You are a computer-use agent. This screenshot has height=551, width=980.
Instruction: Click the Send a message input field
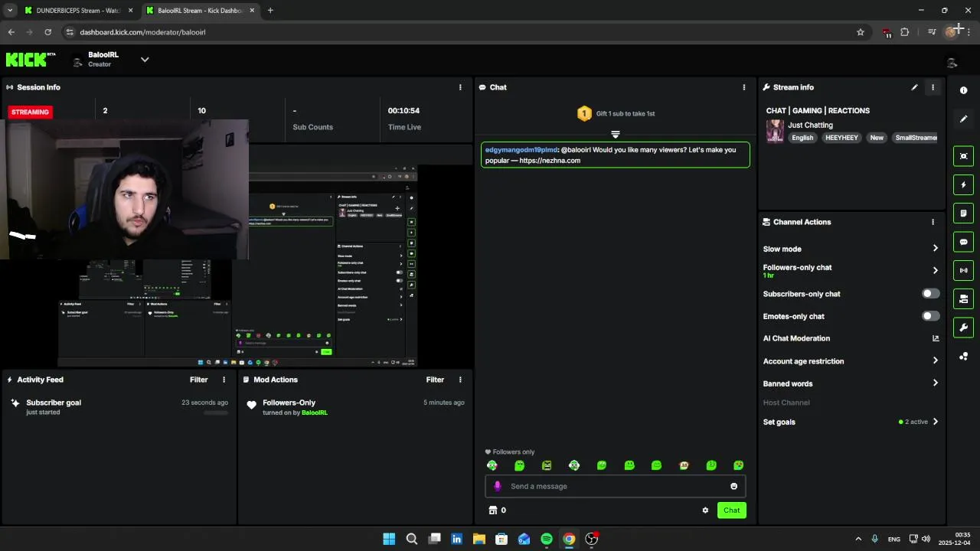click(x=616, y=486)
